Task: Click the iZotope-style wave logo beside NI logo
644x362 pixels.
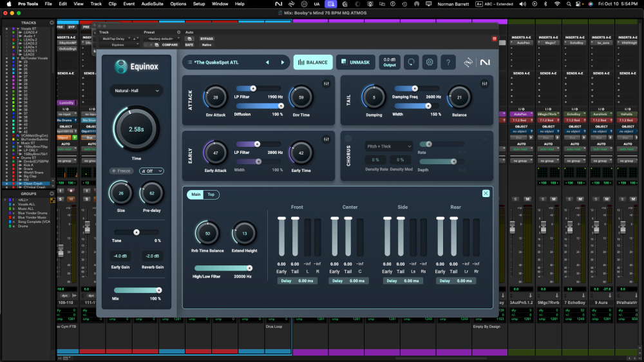Action: [x=468, y=62]
